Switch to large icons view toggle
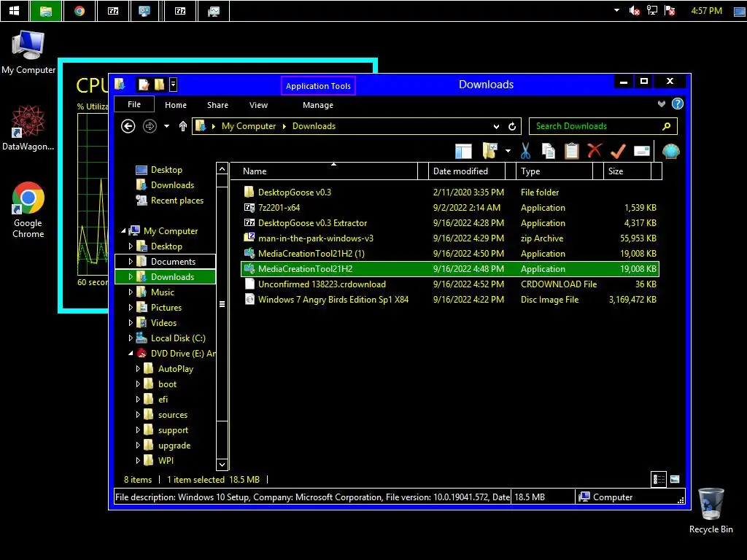Image resolution: width=747 pixels, height=560 pixels. tap(675, 479)
